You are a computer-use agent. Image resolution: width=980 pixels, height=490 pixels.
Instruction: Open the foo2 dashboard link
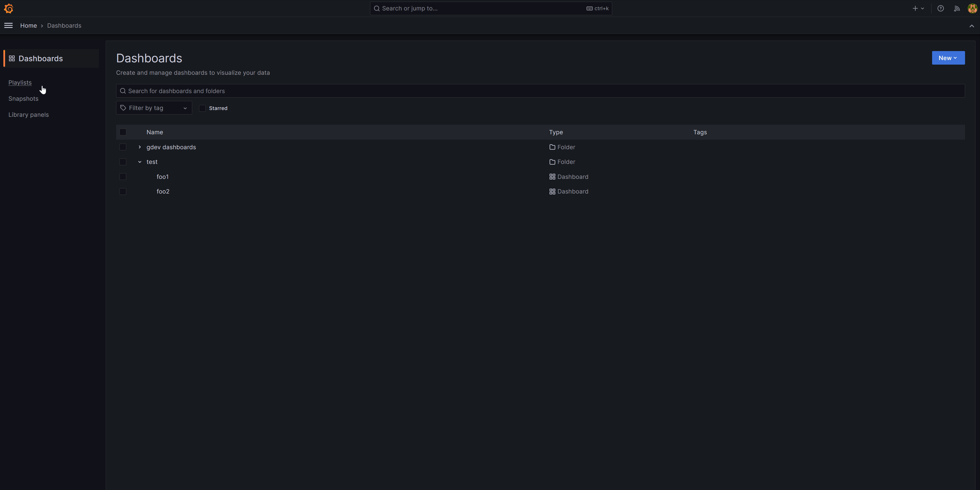click(x=163, y=192)
